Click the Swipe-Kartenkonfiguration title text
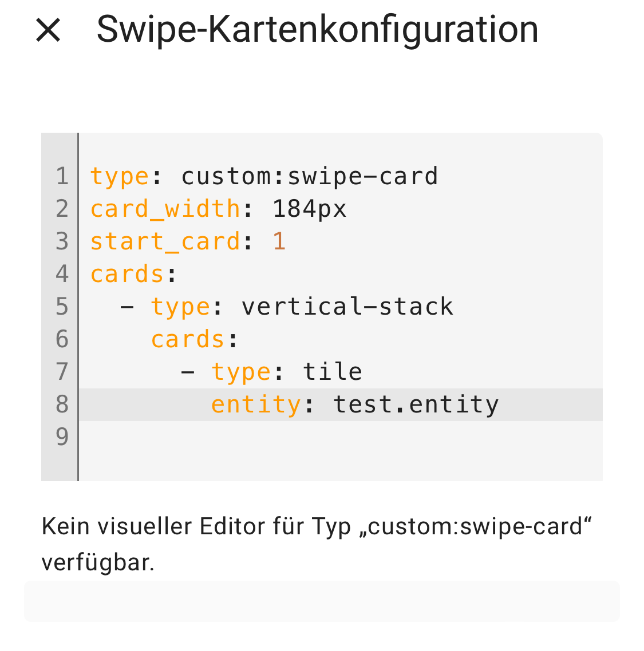The image size is (644, 651). click(318, 31)
